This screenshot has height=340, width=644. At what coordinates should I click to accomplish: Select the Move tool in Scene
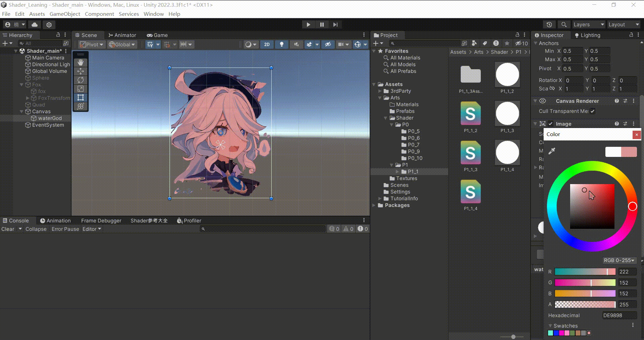[x=80, y=71]
